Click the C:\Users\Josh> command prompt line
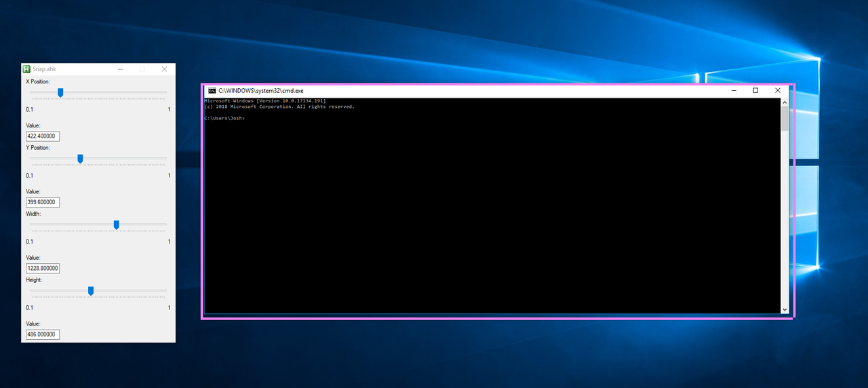The height and width of the screenshot is (388, 868). 224,118
